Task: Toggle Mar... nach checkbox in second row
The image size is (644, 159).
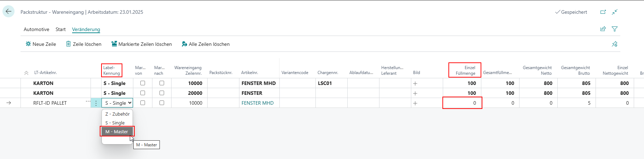Action: pos(162,93)
